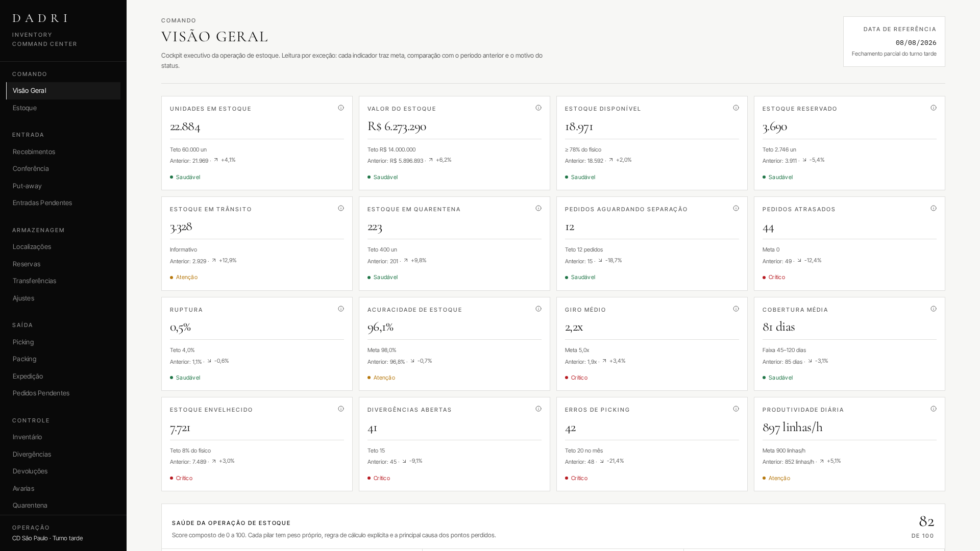
Task: Open info icon on Valor do Estoque card
Action: (x=538, y=108)
